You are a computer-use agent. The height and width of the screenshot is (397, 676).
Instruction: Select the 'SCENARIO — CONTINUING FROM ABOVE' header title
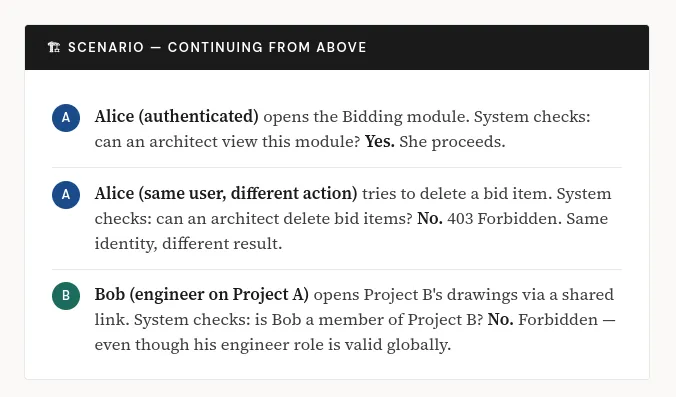[217, 47]
